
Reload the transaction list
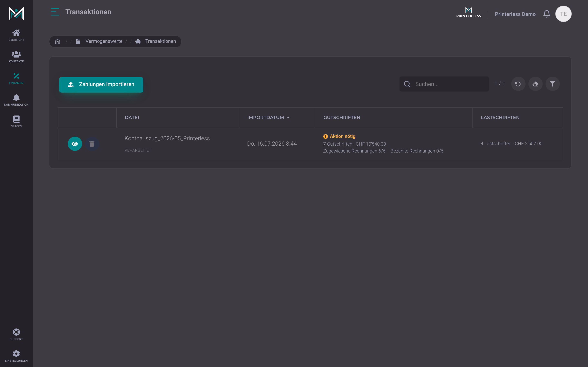tap(518, 84)
